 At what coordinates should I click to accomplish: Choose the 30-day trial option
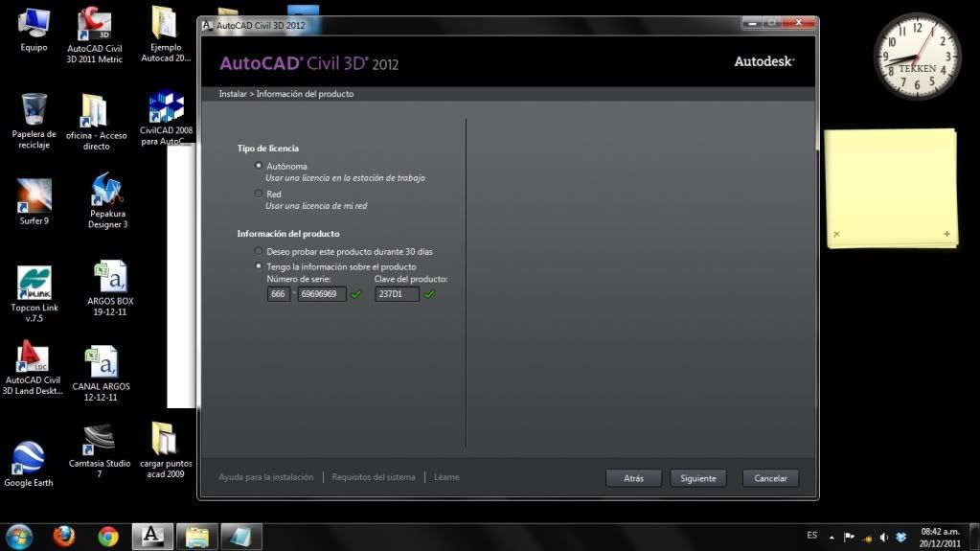pos(258,251)
